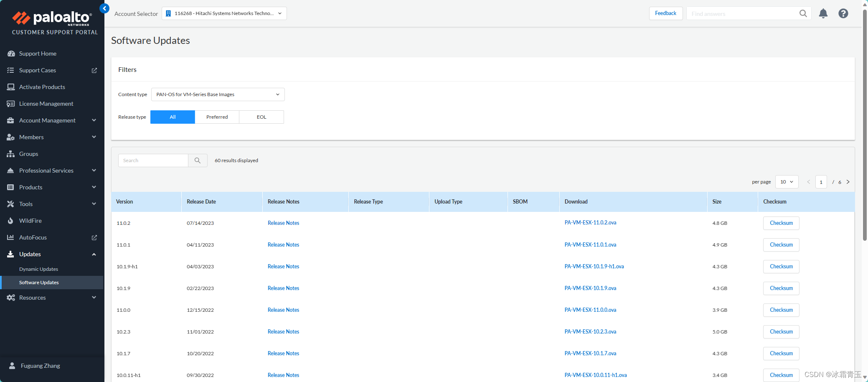Click the Feedback button
Viewport: 868px width, 382px height.
(665, 13)
